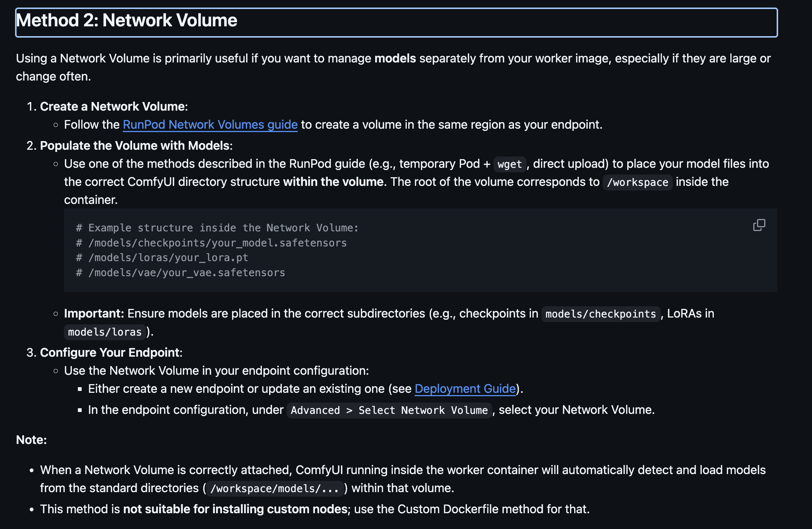Image resolution: width=812 pixels, height=529 pixels.
Task: Open the Deployment Guide link
Action: tap(465, 389)
